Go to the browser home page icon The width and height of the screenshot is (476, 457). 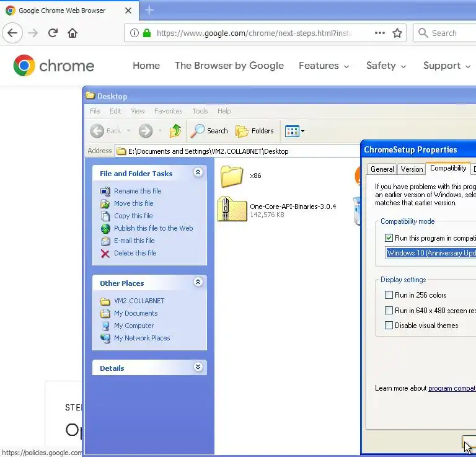click(x=73, y=33)
